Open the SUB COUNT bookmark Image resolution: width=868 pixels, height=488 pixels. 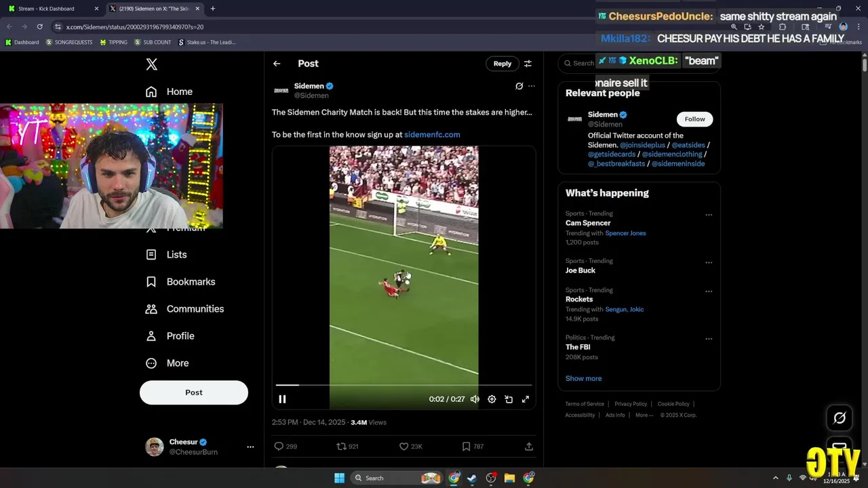point(153,42)
